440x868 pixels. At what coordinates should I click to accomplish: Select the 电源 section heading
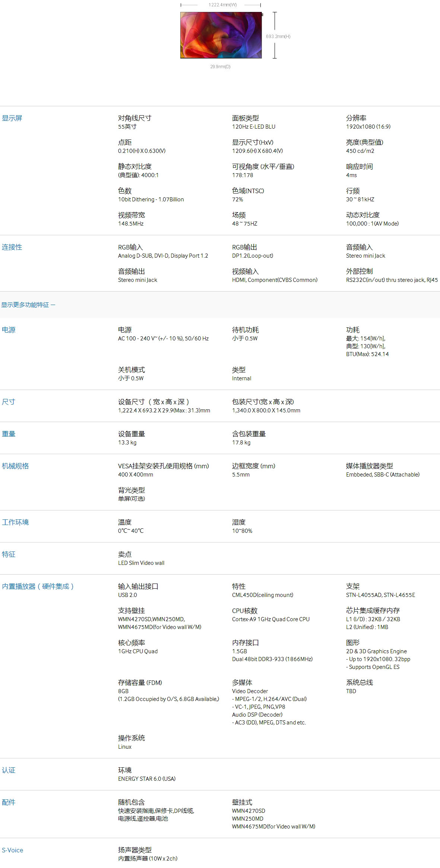pyautogui.click(x=9, y=330)
